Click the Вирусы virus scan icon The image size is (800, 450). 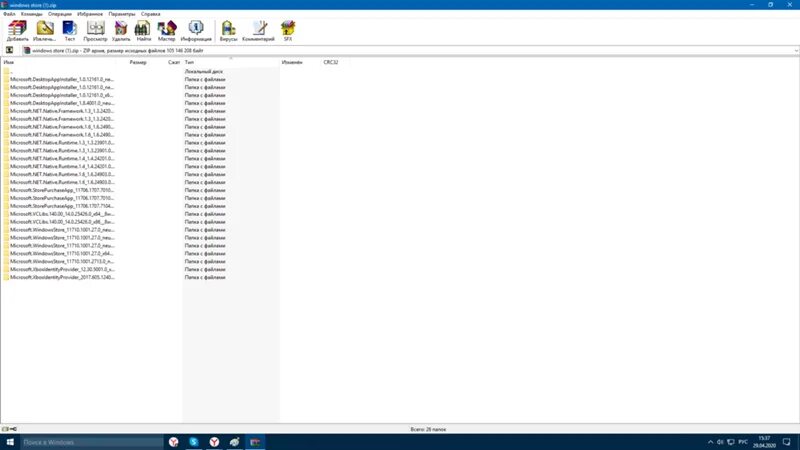(x=228, y=31)
